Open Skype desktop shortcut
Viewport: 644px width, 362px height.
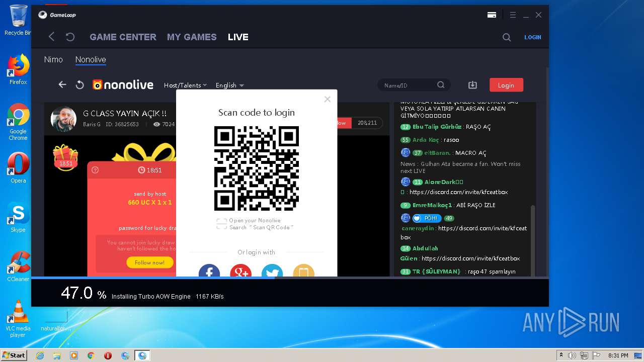[x=18, y=217]
